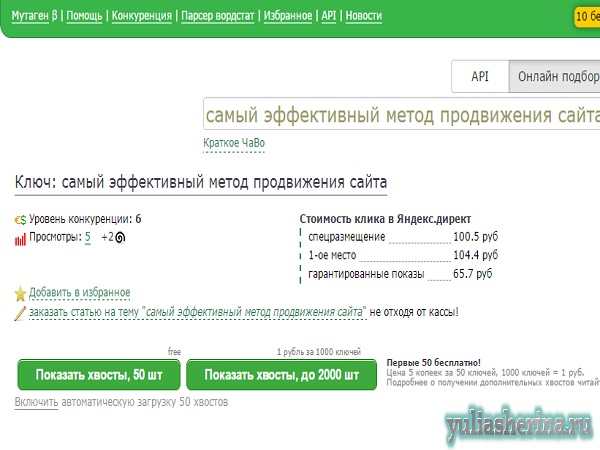The image size is (600, 450).
Task: Click Уровень конкуренции: 6 text
Action: click(85, 219)
